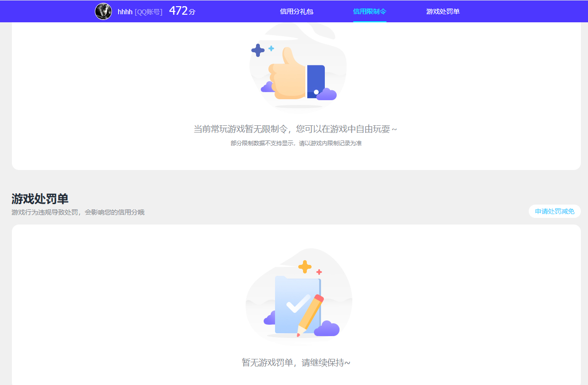Click the 游戏处罚单 section heading
This screenshot has width=588, height=385.
click(40, 199)
